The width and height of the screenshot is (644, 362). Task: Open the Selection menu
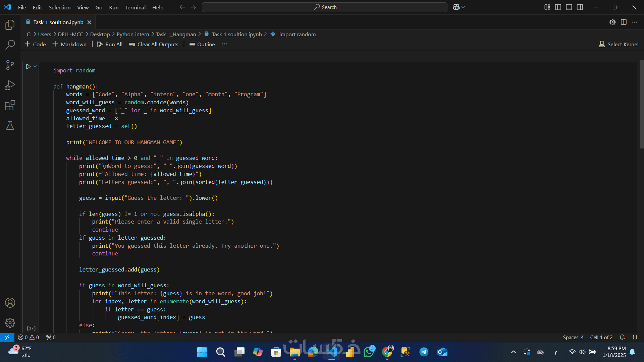click(59, 7)
